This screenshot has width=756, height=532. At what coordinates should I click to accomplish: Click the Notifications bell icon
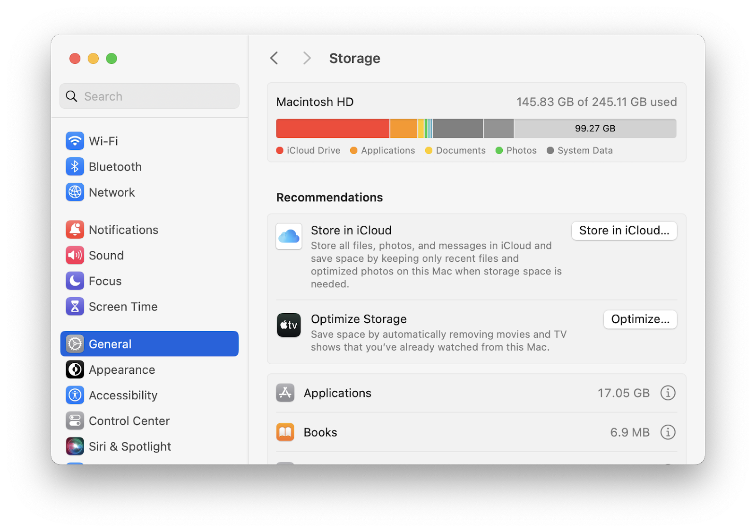[x=75, y=230]
